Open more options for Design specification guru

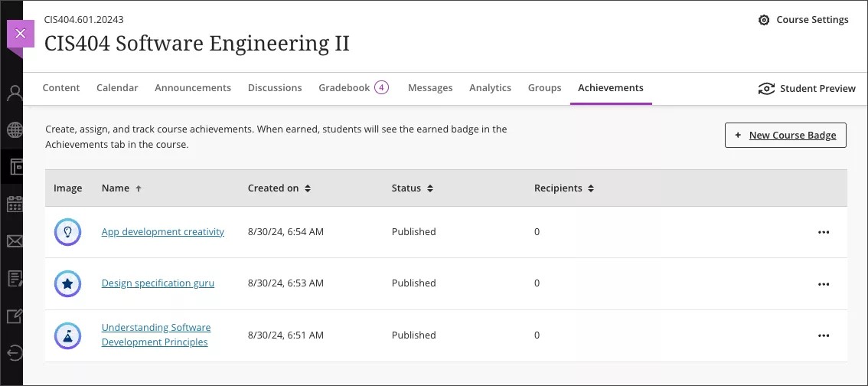[x=823, y=283]
